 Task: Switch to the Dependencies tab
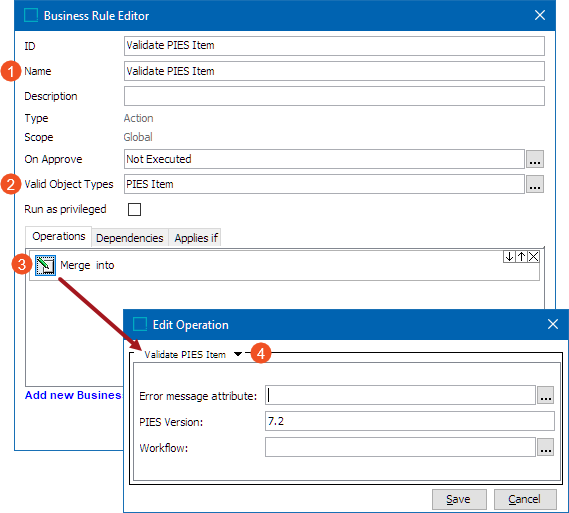tap(130, 238)
